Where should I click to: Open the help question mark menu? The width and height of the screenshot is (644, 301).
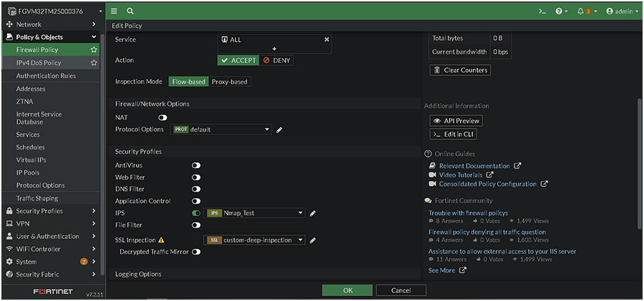coord(562,11)
